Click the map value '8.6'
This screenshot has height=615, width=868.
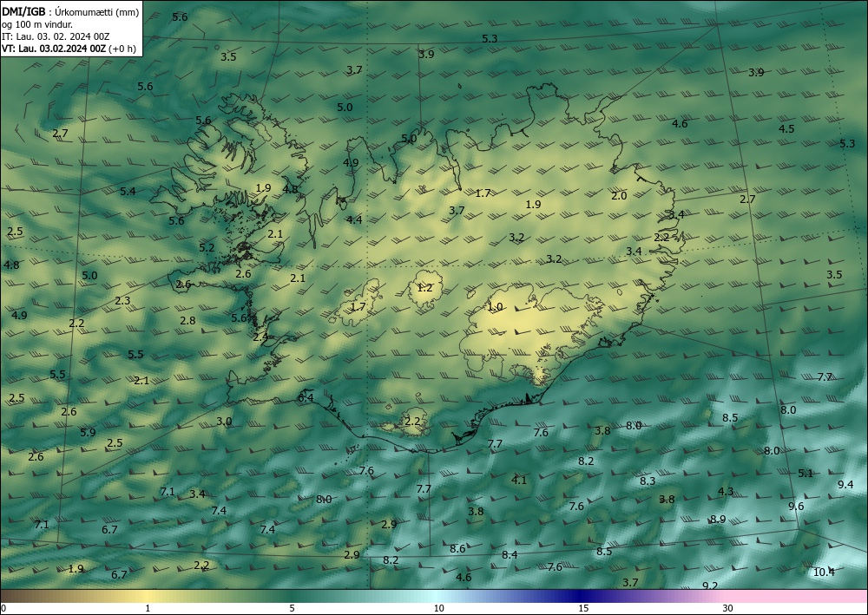coord(457,548)
